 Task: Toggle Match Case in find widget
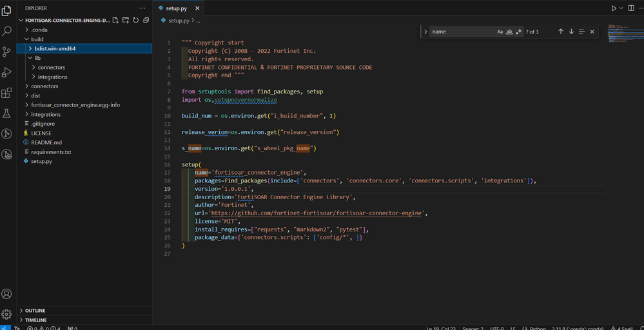[500, 32]
